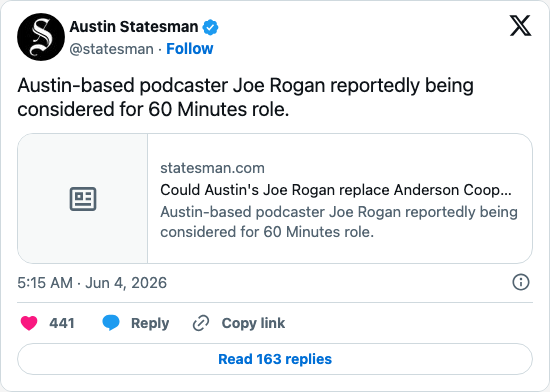Screen dimensions: 550x392
Task: Open the 'Could Austin's Joe Rogan replace' headline
Action: (336, 190)
